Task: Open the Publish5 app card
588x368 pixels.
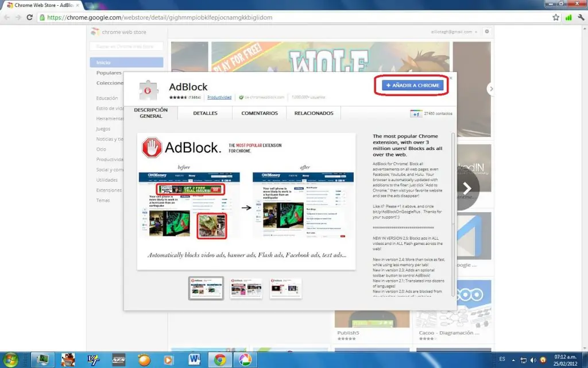Action: point(372,327)
